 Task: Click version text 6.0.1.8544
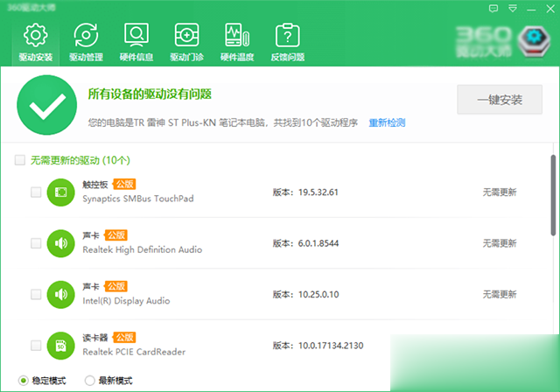pyautogui.click(x=318, y=243)
